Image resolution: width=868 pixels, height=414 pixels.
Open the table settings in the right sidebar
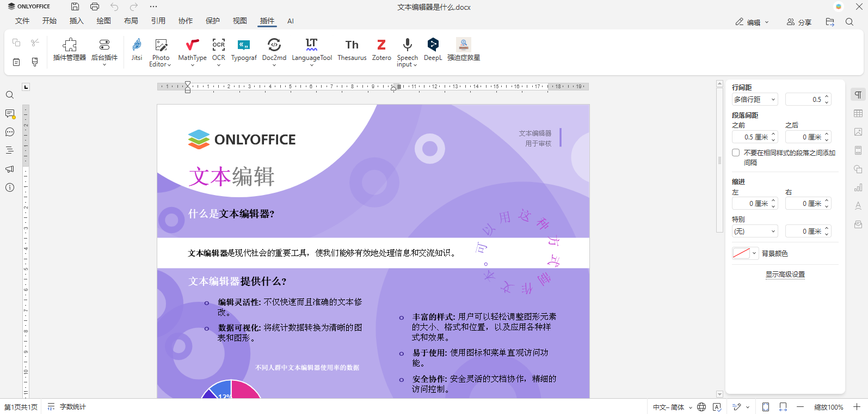(858, 113)
